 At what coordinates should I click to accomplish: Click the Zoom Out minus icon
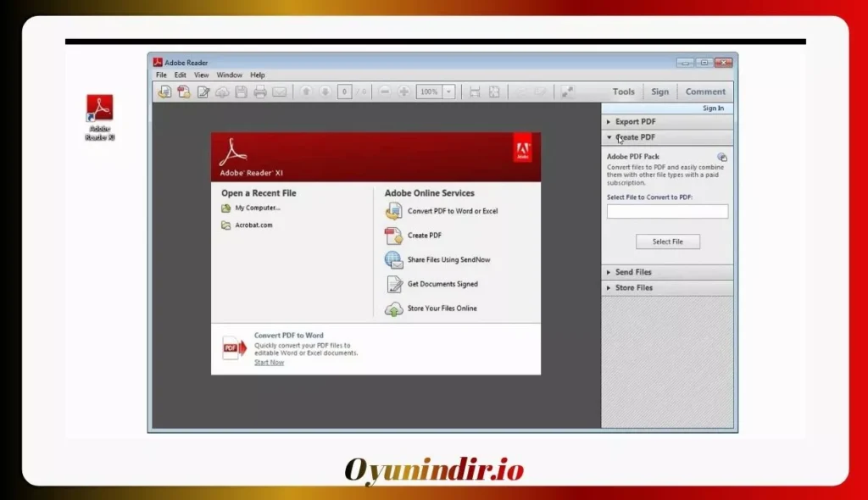coord(386,92)
